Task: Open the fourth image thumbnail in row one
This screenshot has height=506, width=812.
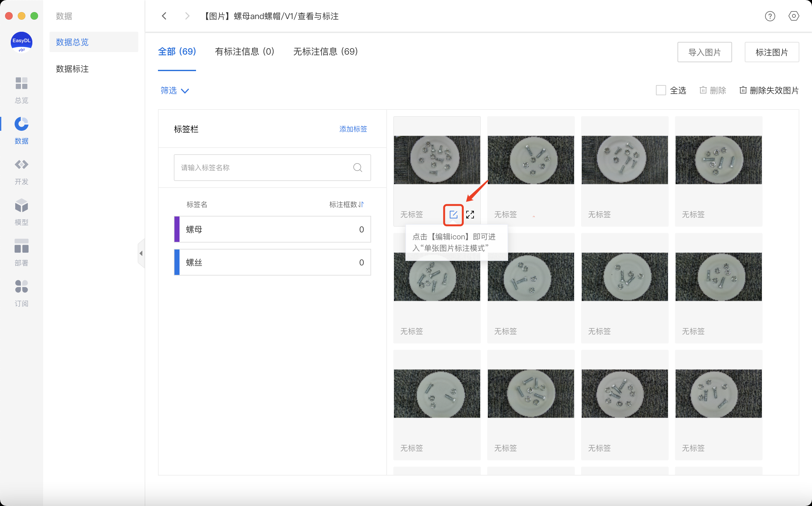Action: [x=718, y=160]
